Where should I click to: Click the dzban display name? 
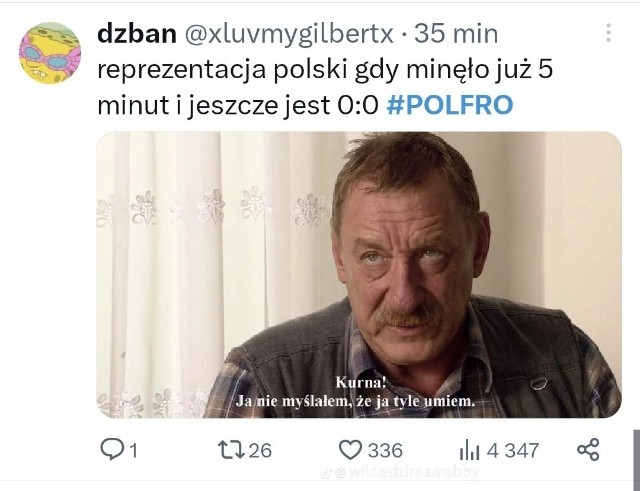click(x=137, y=33)
